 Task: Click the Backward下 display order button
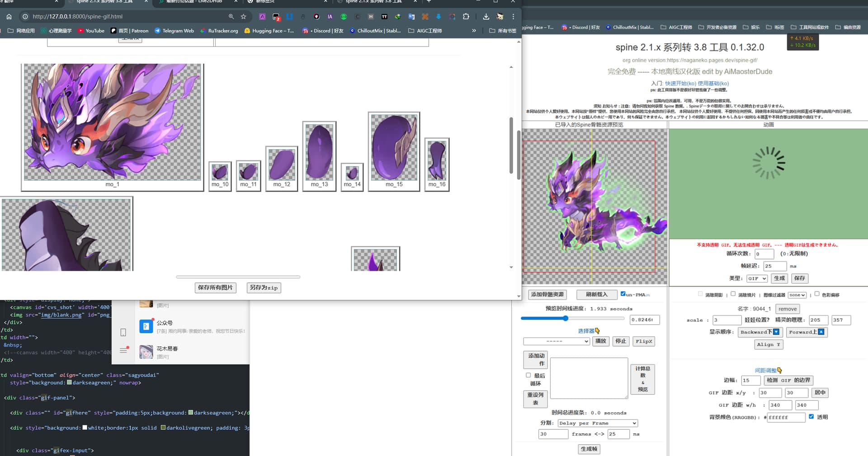click(760, 332)
